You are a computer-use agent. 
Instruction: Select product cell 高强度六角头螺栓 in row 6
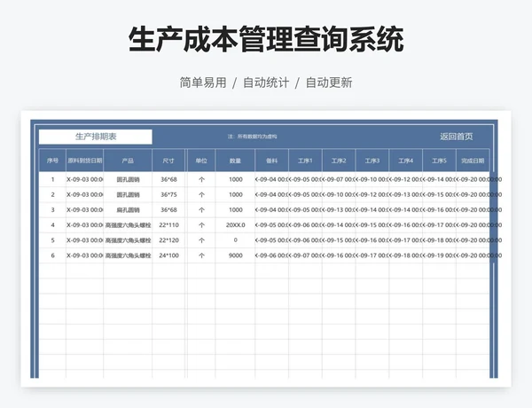128,255
